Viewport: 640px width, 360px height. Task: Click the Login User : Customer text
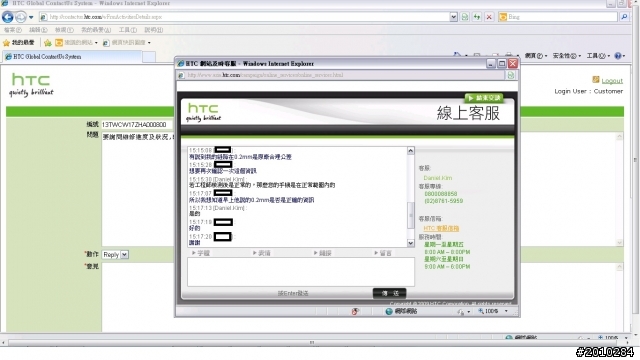coord(589,91)
